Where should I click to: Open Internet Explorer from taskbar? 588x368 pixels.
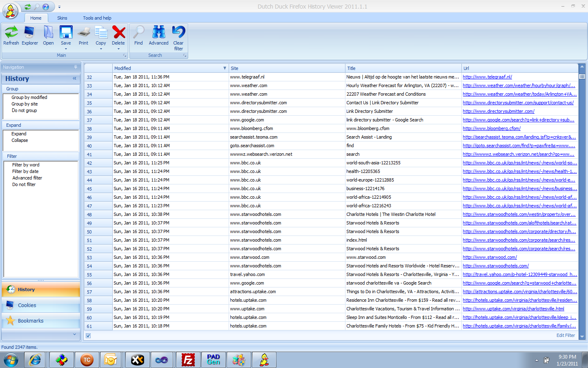point(35,360)
